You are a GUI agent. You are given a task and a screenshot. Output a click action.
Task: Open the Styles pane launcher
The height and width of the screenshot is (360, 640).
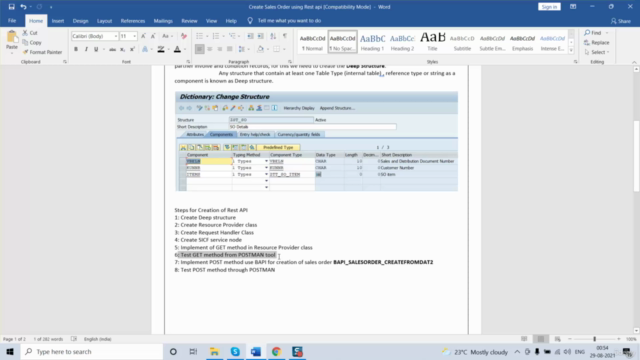[x=576, y=62]
